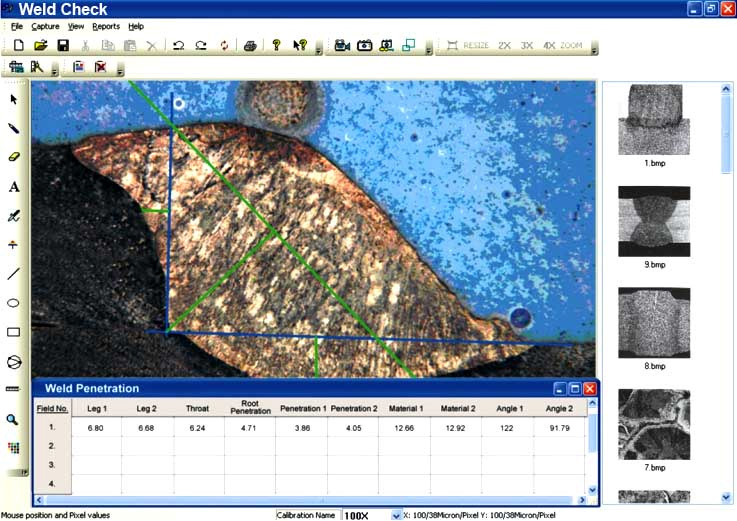Open the File menu
This screenshot has width=737, height=521.
[16, 26]
